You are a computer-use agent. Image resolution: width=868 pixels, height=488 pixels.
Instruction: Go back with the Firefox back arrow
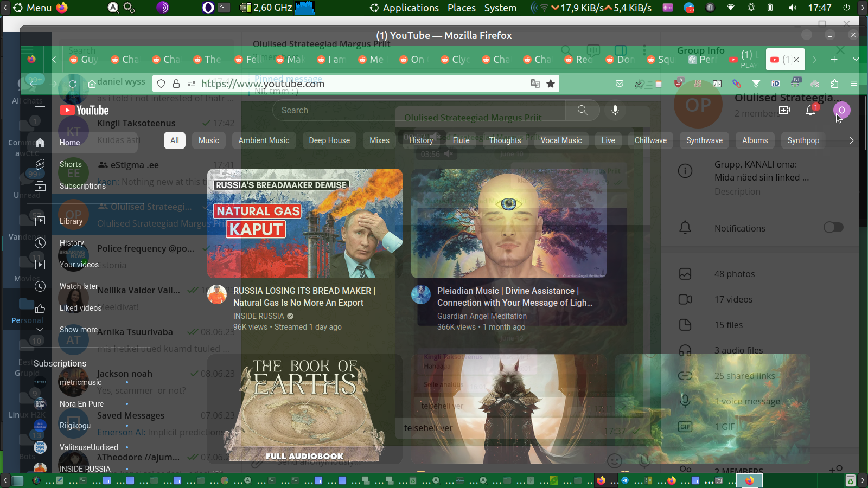point(34,84)
